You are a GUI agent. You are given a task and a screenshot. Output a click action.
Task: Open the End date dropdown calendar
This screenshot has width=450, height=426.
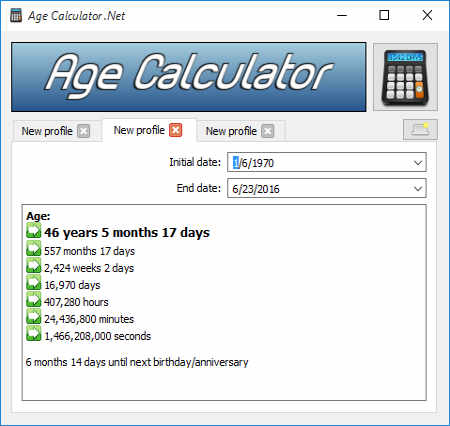418,189
